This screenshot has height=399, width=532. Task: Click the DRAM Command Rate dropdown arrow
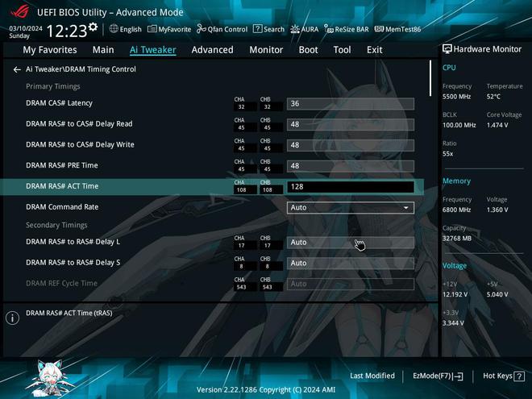pyautogui.click(x=405, y=208)
